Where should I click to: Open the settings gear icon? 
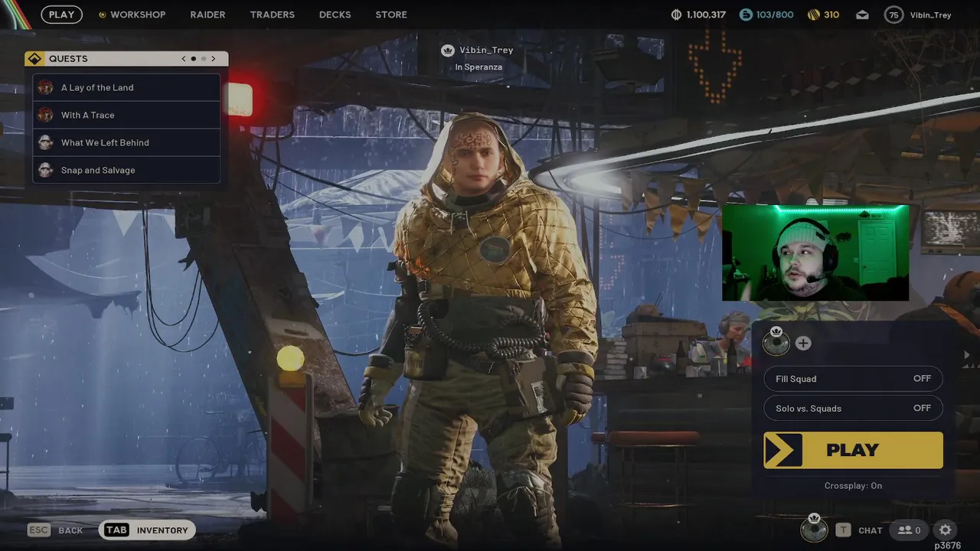946,530
